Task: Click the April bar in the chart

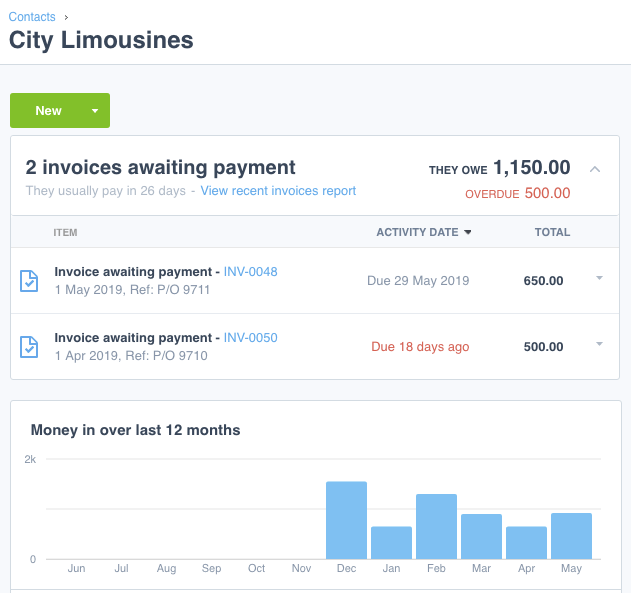Action: click(526, 542)
